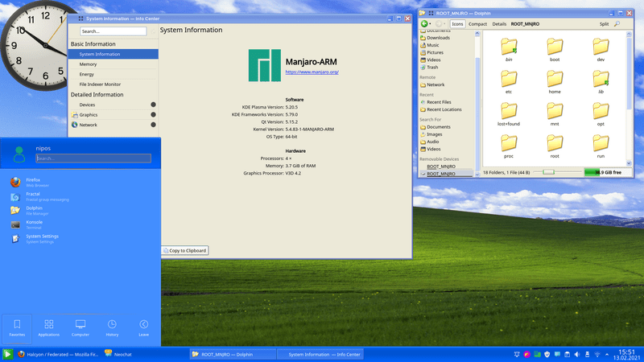The width and height of the screenshot is (644, 362).
Task: Click the nipos user avatar icon
Action: (x=19, y=154)
